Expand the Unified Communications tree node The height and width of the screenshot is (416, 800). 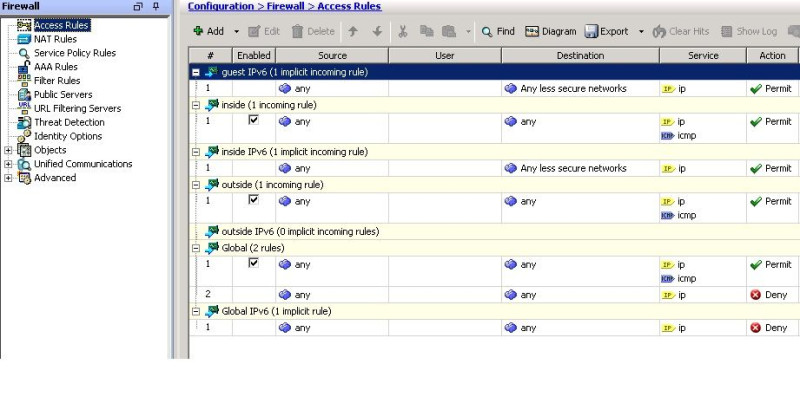[8, 164]
